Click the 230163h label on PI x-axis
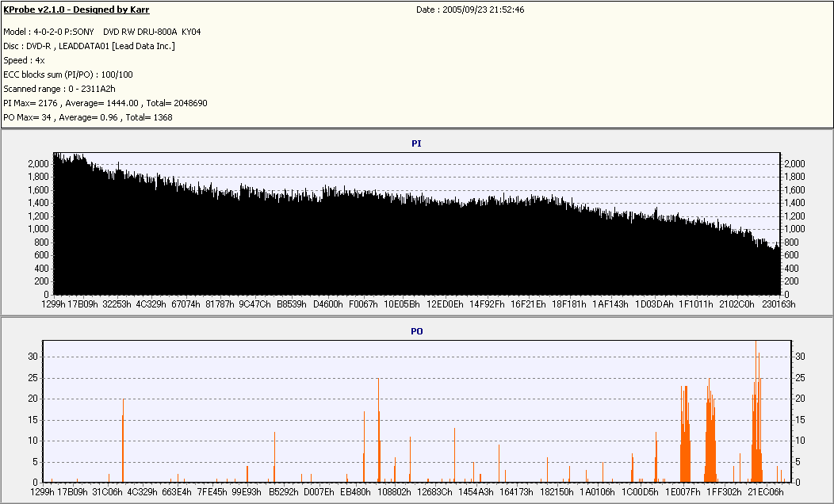The width and height of the screenshot is (834, 504). click(779, 304)
